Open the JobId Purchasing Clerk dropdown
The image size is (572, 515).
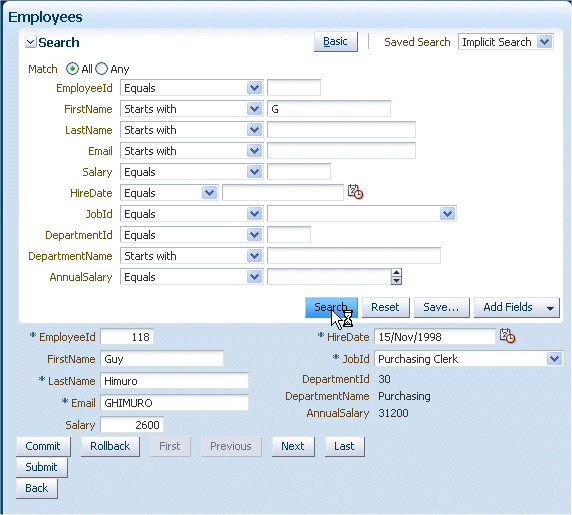point(554,359)
